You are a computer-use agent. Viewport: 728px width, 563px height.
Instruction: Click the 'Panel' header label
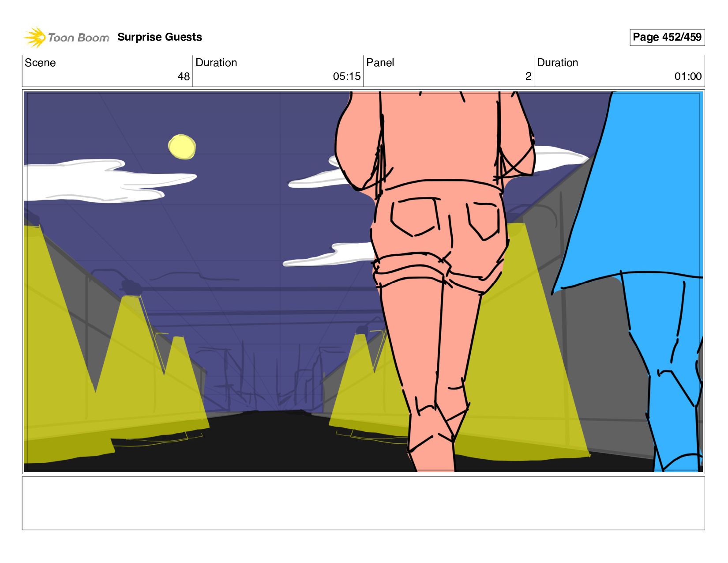tap(380, 63)
